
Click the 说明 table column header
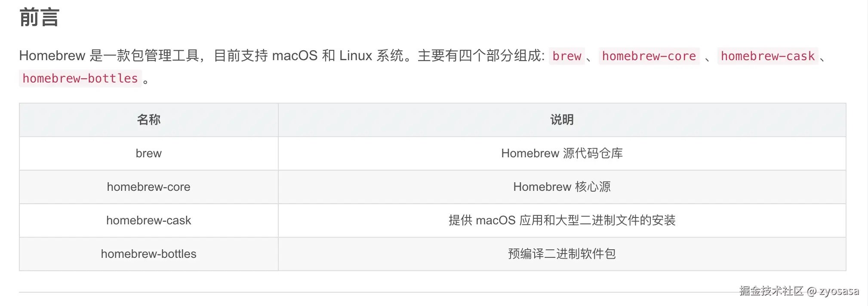coord(562,120)
